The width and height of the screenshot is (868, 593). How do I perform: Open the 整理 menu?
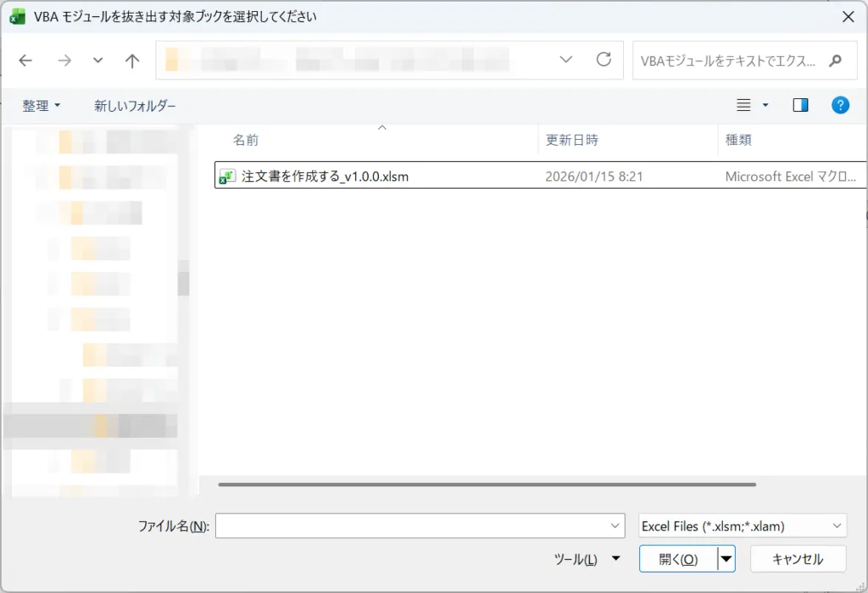[x=42, y=106]
